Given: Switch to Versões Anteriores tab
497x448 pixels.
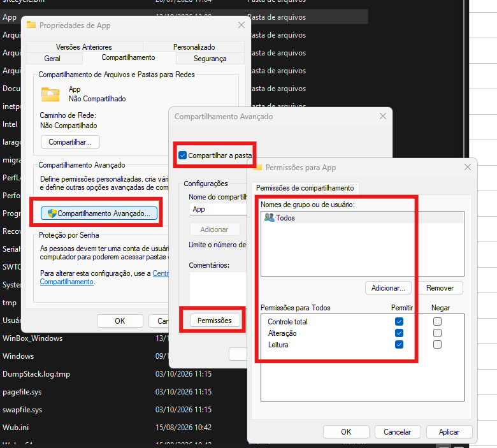Looking at the screenshot, I should [x=84, y=47].
